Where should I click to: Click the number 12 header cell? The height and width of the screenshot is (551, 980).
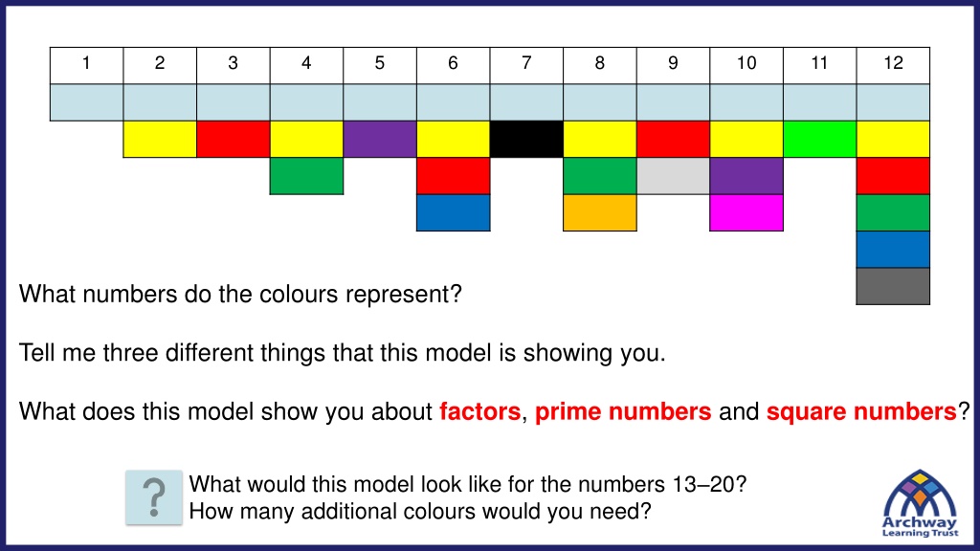(893, 65)
